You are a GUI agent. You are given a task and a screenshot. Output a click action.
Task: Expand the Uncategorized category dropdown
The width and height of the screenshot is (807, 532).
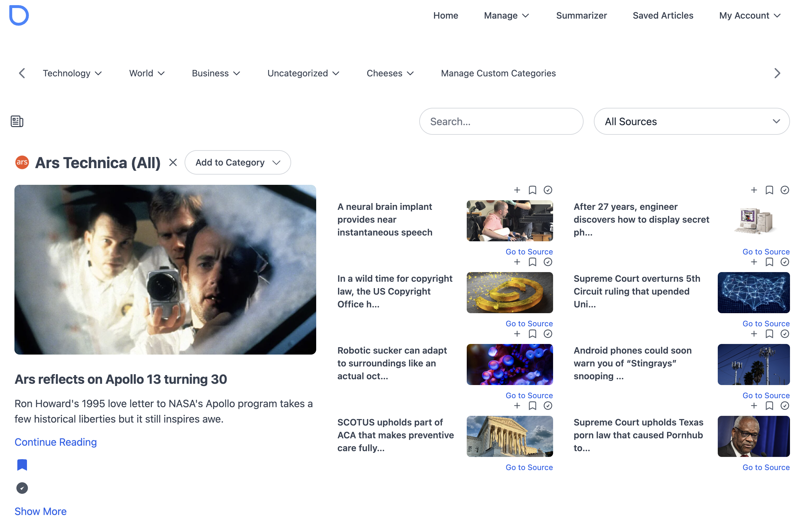pyautogui.click(x=303, y=73)
